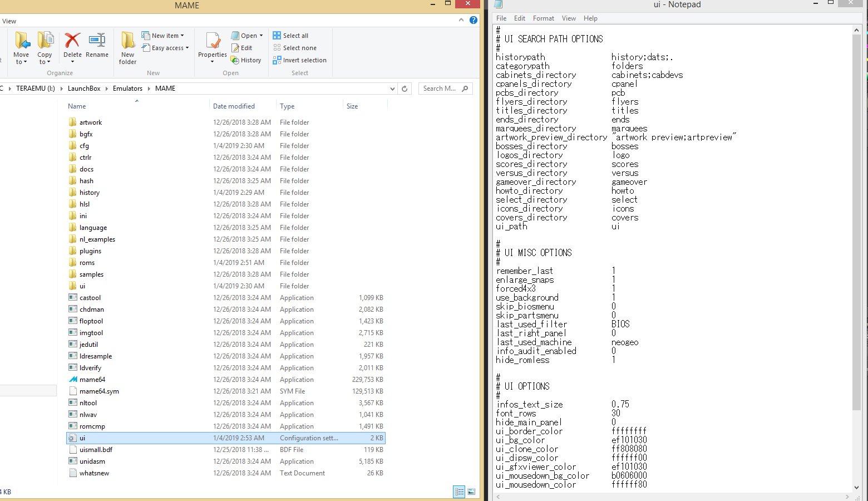Click LaunchBox in the address breadcrumb
Screen dimensions: 868x501
click(x=84, y=89)
